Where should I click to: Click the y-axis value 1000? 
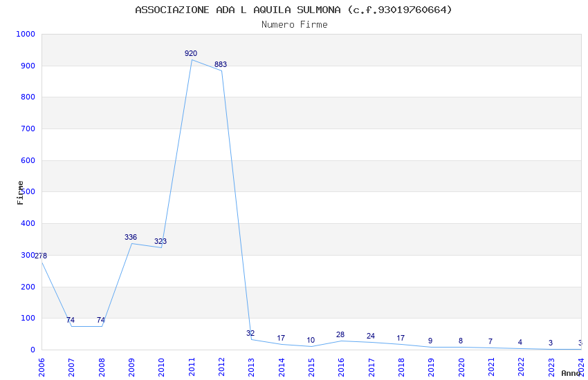click(x=26, y=34)
